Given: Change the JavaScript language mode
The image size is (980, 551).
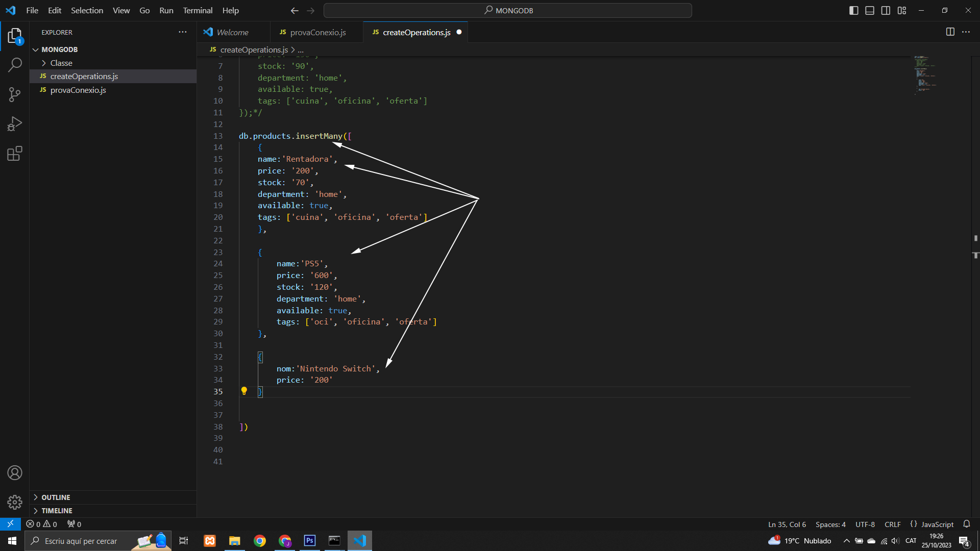Looking at the screenshot, I should pos(932,524).
